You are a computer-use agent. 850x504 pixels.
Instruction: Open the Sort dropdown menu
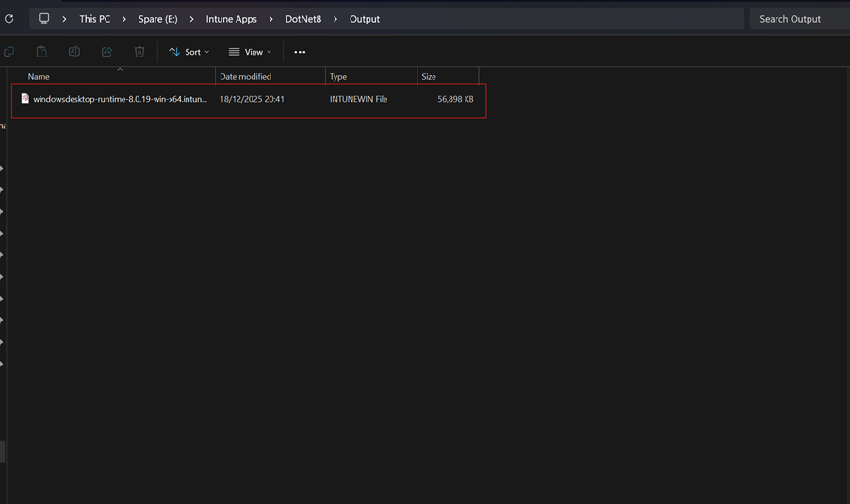[x=188, y=52]
